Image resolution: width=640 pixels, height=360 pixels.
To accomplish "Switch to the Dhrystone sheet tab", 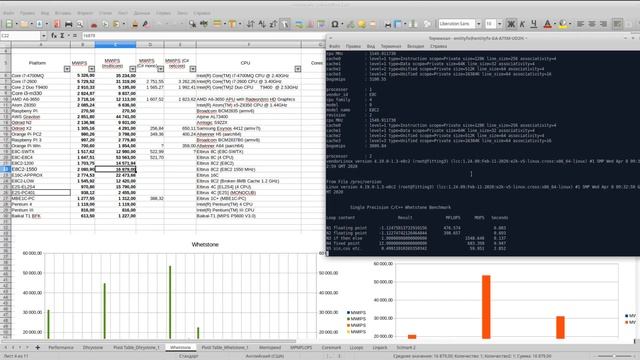I will pos(93,347).
